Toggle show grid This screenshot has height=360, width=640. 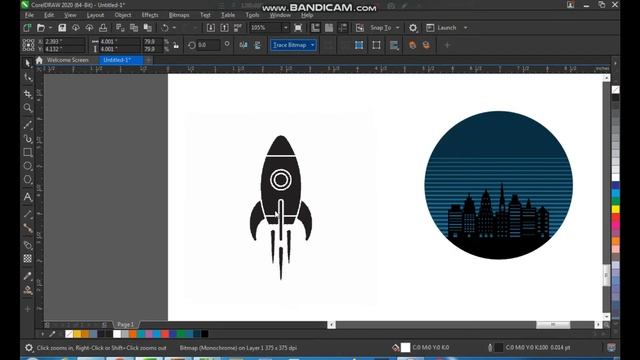tap(329, 28)
